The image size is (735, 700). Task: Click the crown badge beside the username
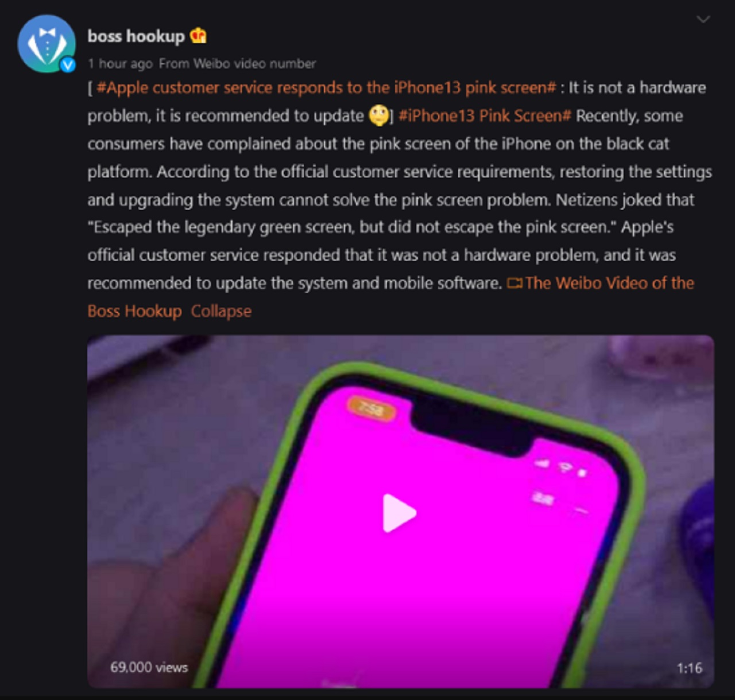[198, 36]
